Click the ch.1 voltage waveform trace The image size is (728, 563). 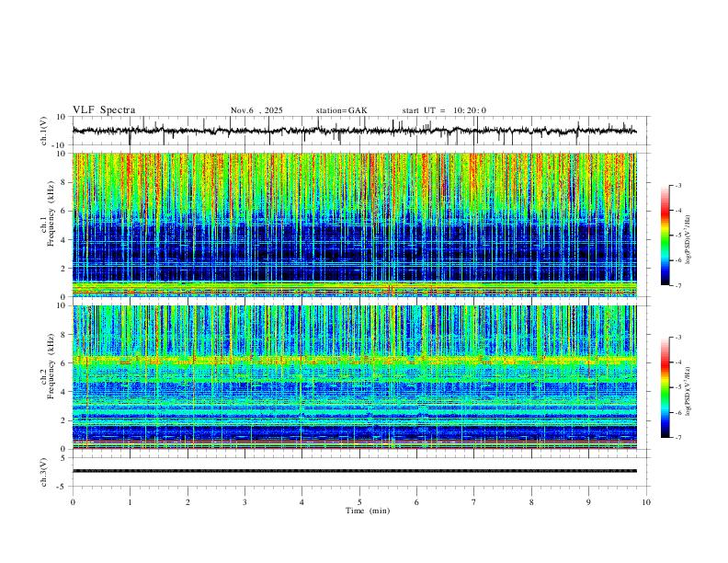click(354, 131)
